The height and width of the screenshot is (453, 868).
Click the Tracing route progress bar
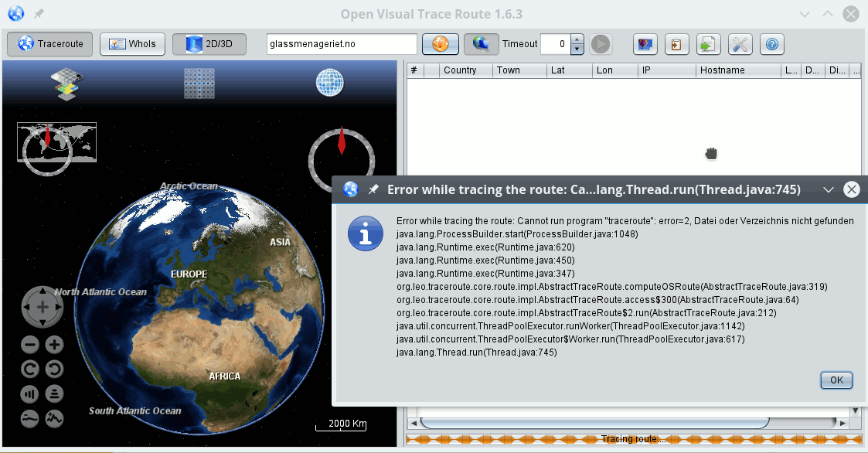point(634,439)
